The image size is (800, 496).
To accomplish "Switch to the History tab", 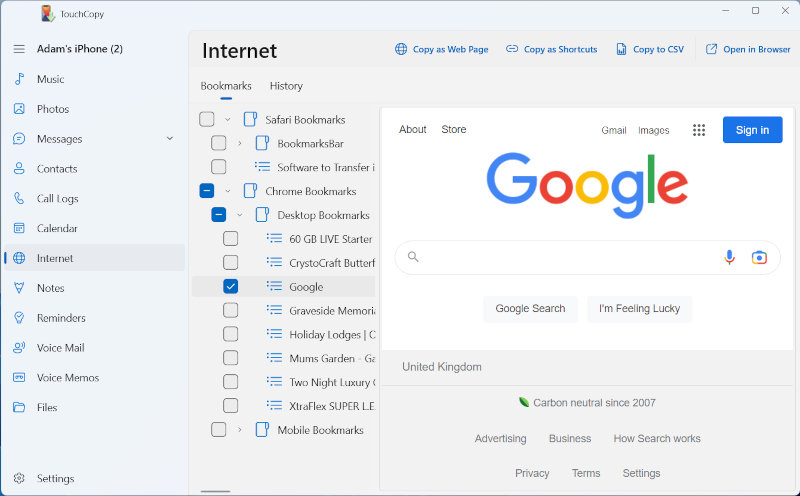I will [x=286, y=86].
